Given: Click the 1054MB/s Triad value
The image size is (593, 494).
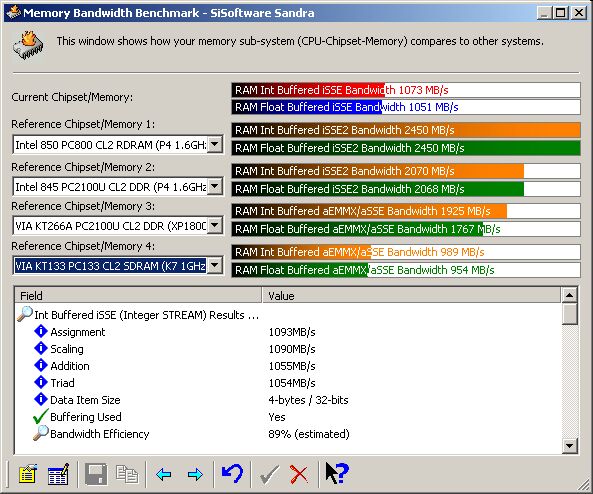Looking at the screenshot, I should [x=292, y=383].
